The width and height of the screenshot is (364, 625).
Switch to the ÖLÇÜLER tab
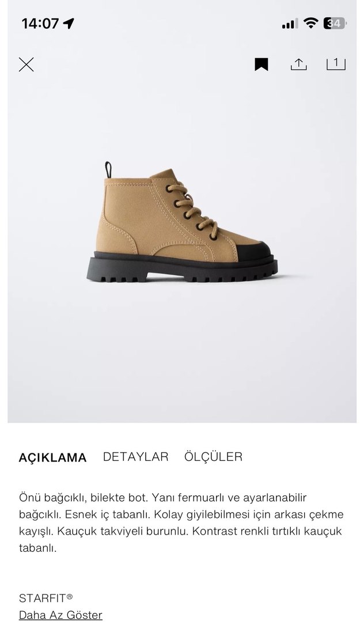pyautogui.click(x=213, y=456)
